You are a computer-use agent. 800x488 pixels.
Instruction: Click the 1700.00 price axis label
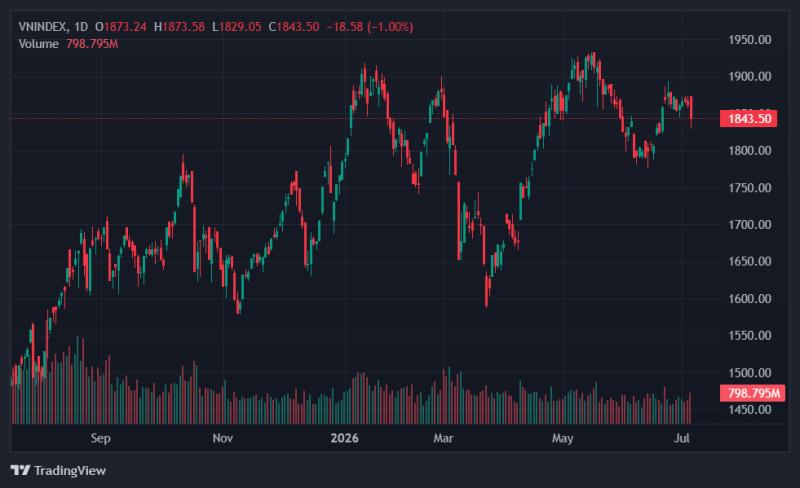pyautogui.click(x=749, y=225)
